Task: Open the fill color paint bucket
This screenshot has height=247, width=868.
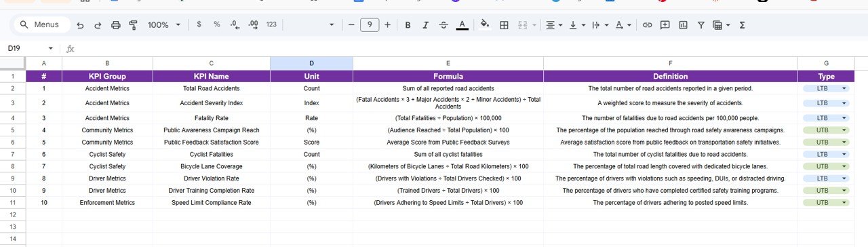Action: click(485, 25)
